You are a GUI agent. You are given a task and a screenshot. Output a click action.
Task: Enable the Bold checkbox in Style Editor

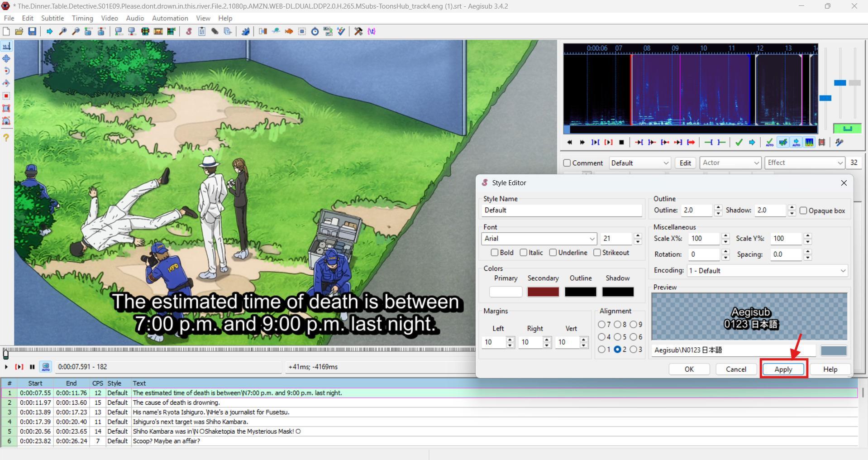point(494,253)
